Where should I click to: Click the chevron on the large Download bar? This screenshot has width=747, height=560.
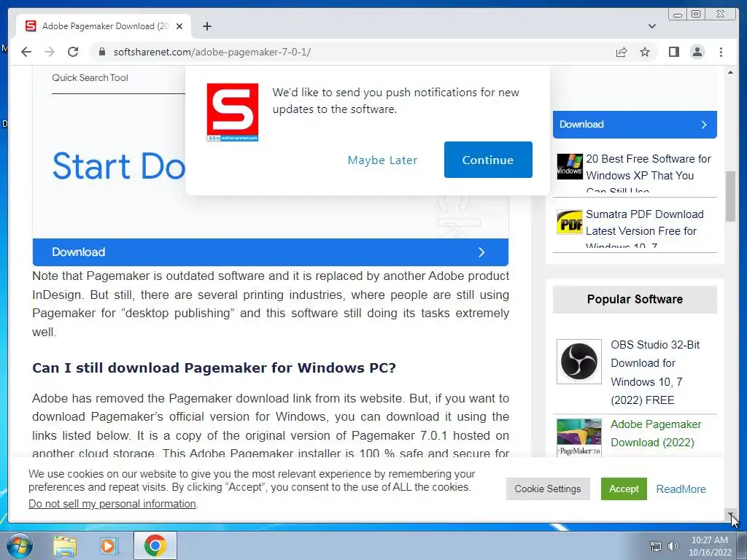pos(481,252)
